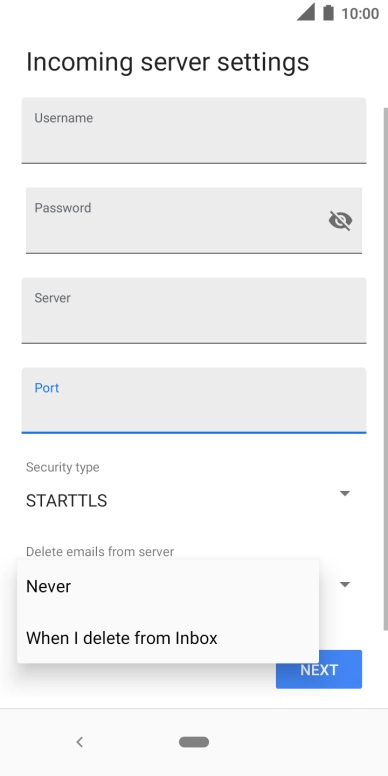Screen dimensions: 388x776
Task: Click the vertical scrollbar on the right
Action: pyautogui.click(x=386, y=369)
